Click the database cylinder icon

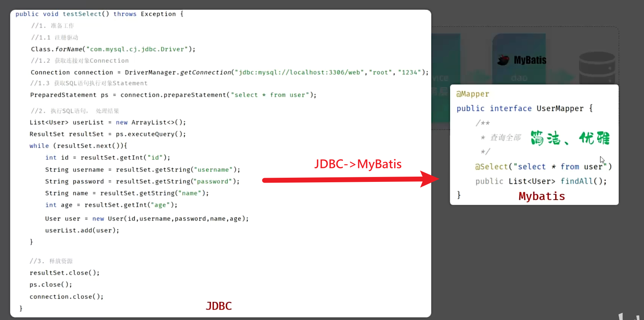click(597, 68)
